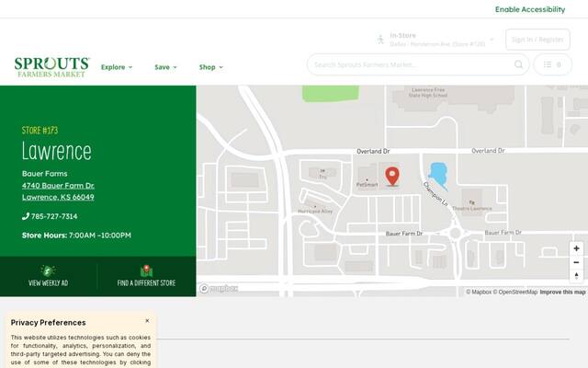The width and height of the screenshot is (588, 368).
Task: Click the Bauer Farms text
Action: (45, 174)
